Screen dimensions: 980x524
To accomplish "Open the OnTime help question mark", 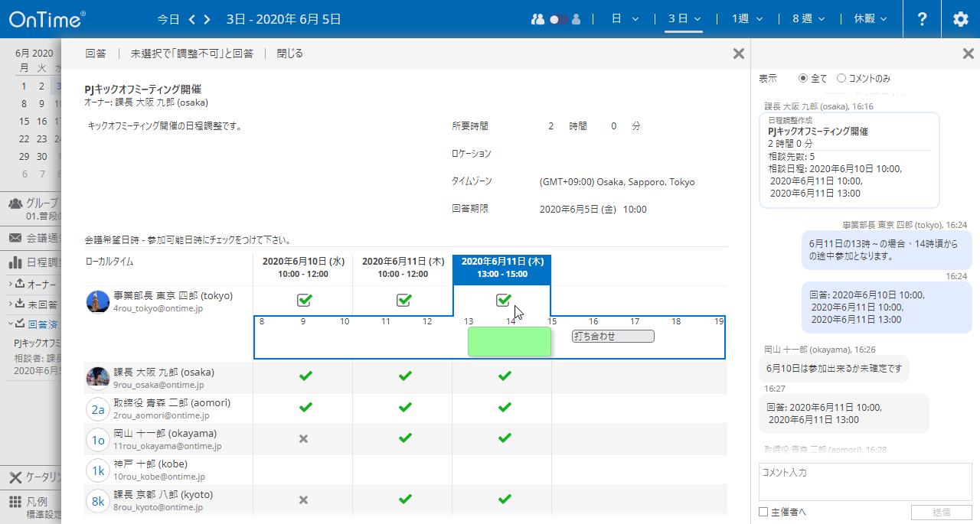I will [922, 19].
